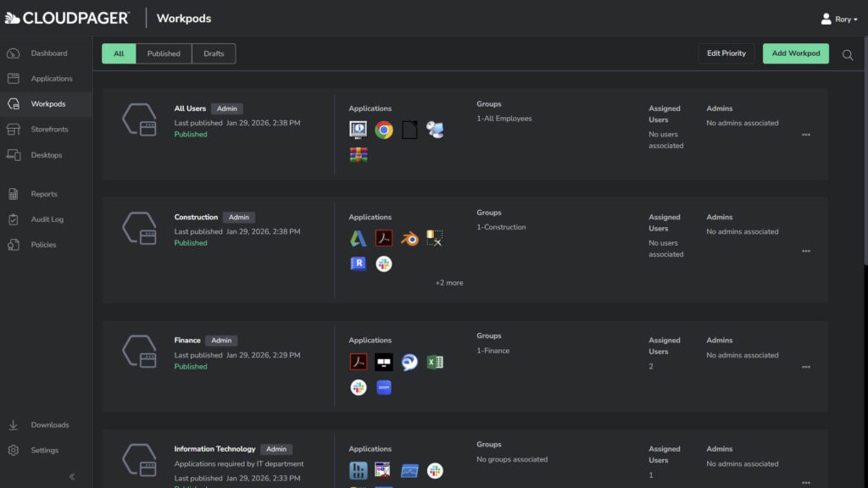
Task: Click the 1-Finance group
Action: click(x=492, y=350)
